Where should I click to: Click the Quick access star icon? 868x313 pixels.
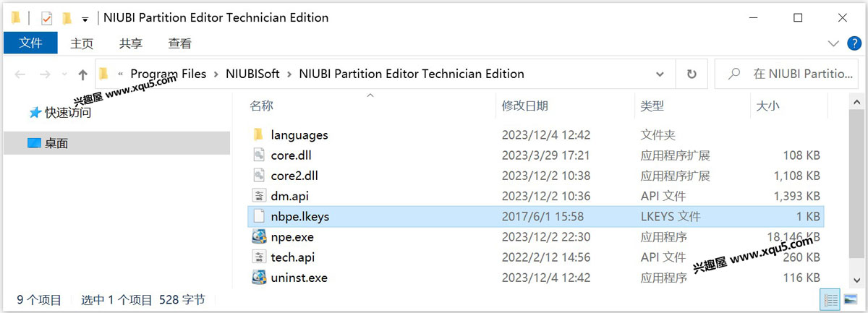tap(35, 113)
